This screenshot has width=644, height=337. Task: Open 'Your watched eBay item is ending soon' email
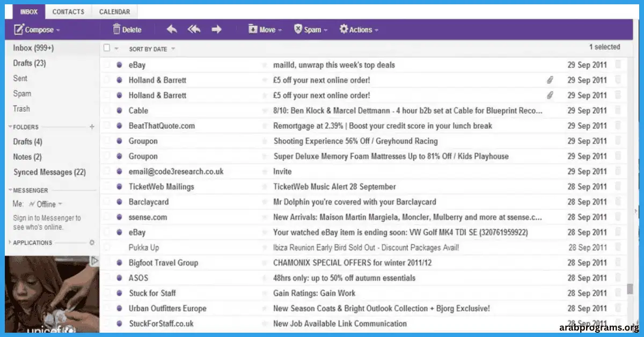pyautogui.click(x=400, y=232)
